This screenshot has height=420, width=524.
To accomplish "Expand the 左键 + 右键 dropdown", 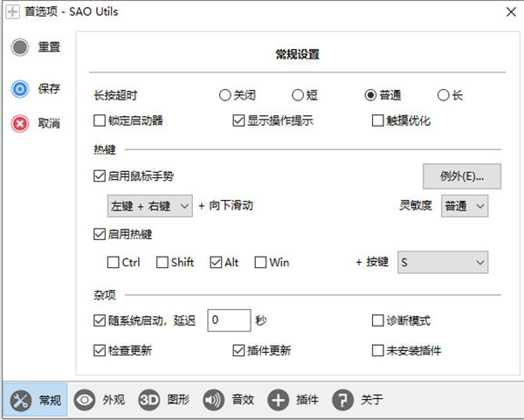I will click(x=148, y=206).
